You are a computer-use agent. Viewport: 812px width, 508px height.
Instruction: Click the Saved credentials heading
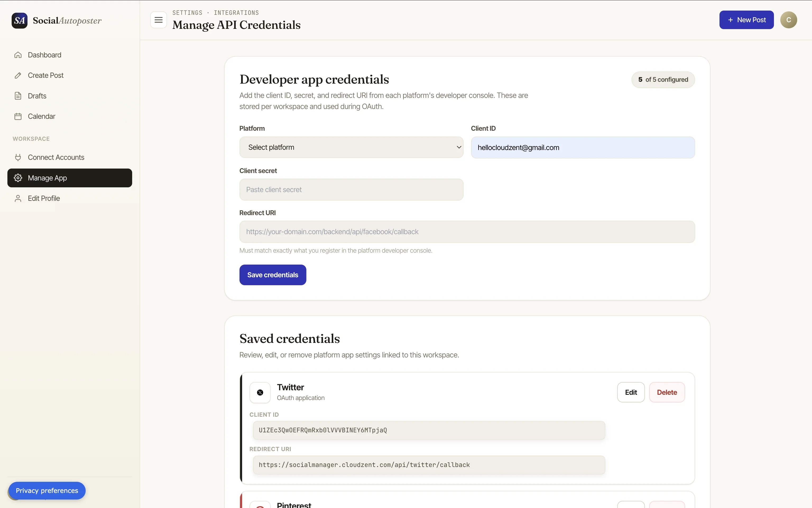[290, 338]
